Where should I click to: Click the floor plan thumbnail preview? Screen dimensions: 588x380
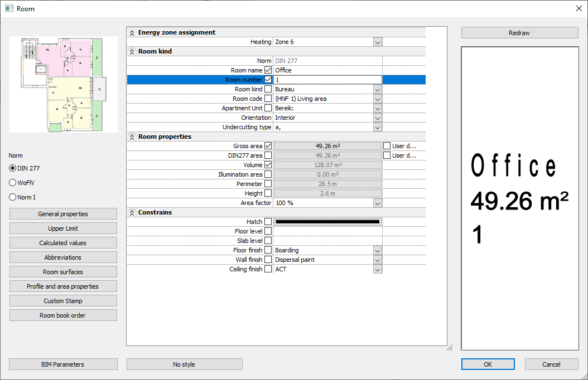(x=63, y=85)
